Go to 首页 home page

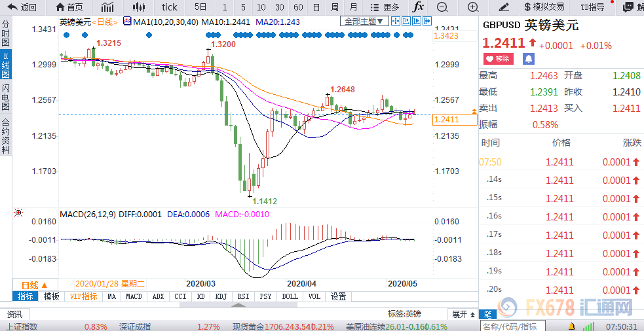tap(69, 7)
